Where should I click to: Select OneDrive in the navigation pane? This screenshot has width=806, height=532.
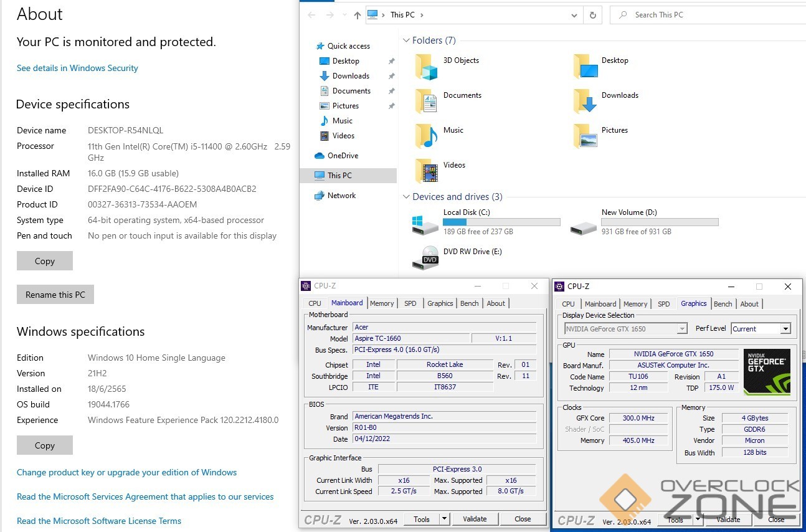click(342, 156)
